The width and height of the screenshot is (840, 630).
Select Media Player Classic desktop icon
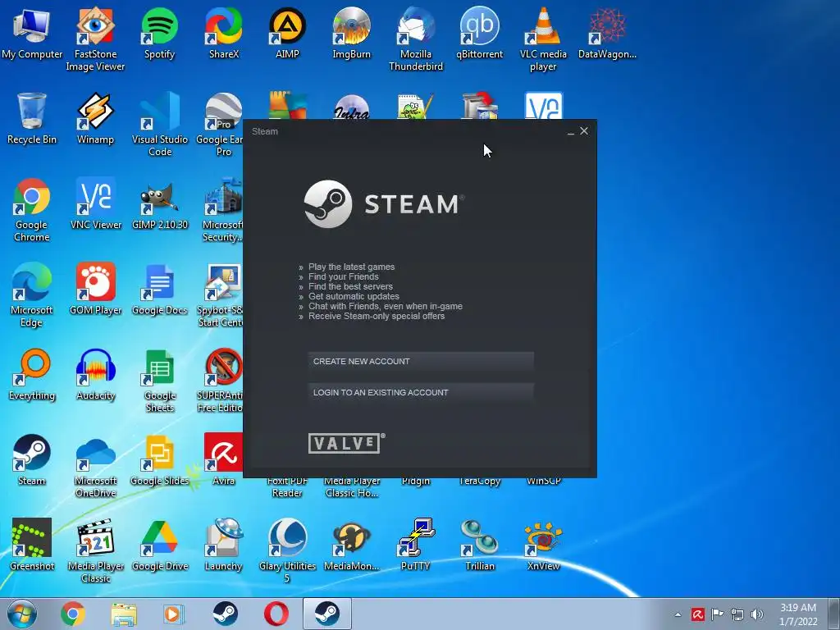[95, 550]
